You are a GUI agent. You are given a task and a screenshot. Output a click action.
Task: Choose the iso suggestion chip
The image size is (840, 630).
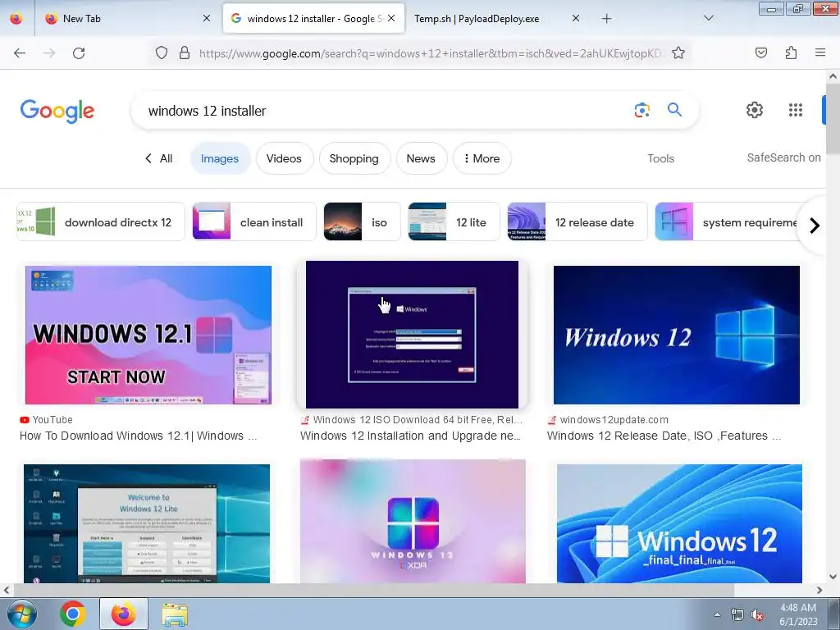pos(362,221)
